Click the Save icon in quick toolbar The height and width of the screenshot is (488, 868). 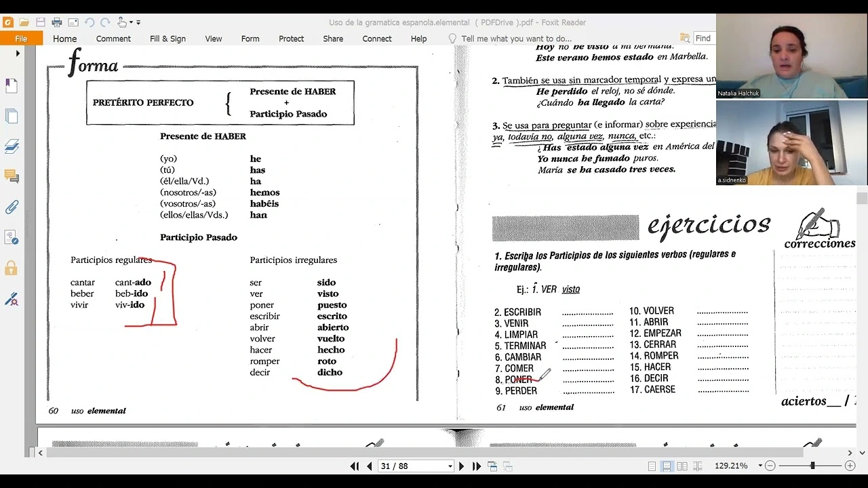click(41, 22)
